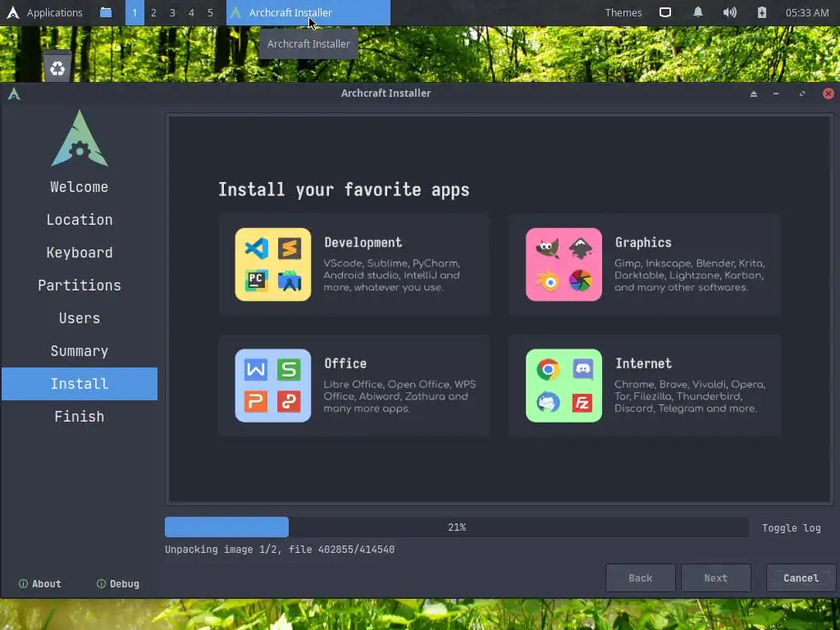
Task: Click the Next button
Action: coord(715,577)
